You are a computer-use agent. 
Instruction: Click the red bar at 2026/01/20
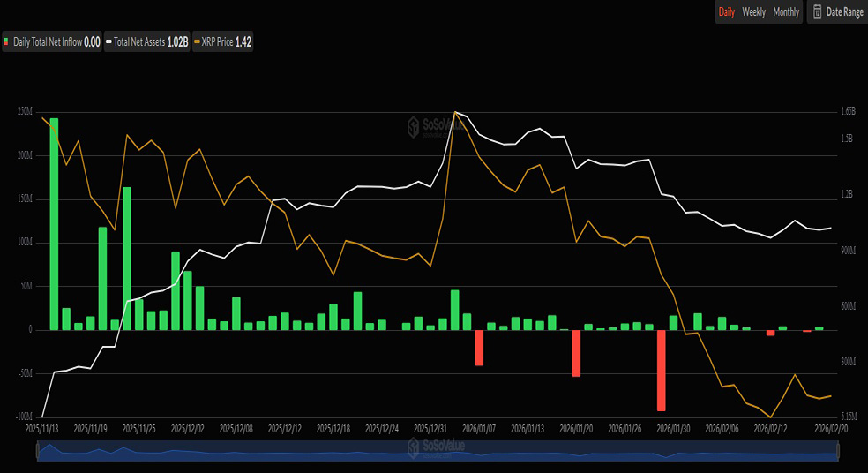point(576,353)
